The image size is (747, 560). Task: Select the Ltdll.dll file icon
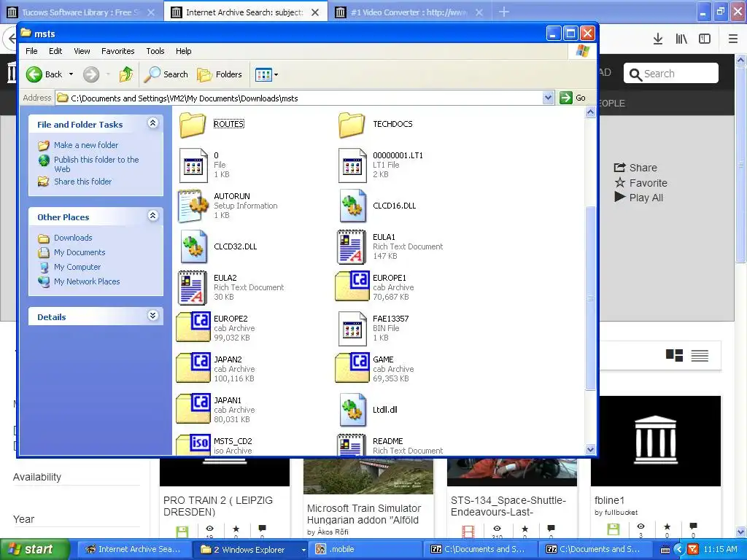tap(352, 410)
